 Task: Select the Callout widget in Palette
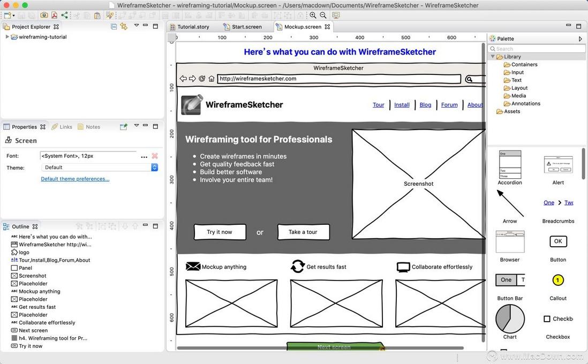click(x=558, y=287)
